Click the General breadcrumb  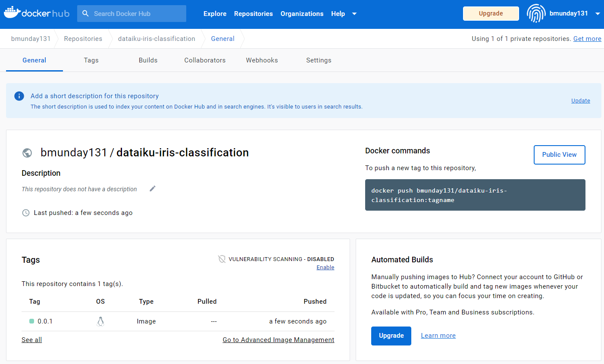pyautogui.click(x=223, y=39)
